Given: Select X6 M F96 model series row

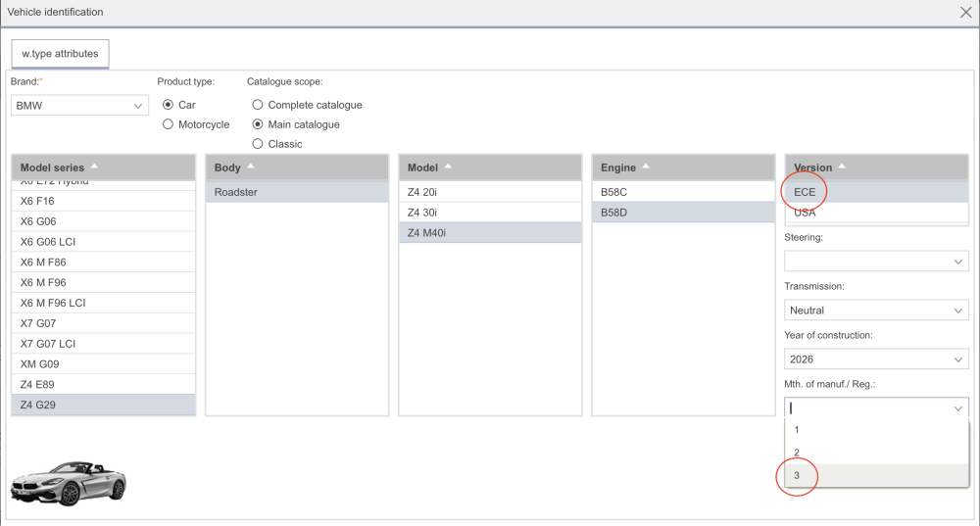Looking at the screenshot, I should [103, 282].
